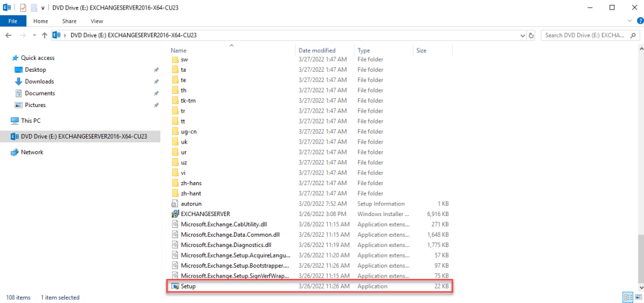Select the EXCHANGESERVER Windows Installer file icon
Screen dimensions: 644x303
click(175, 214)
